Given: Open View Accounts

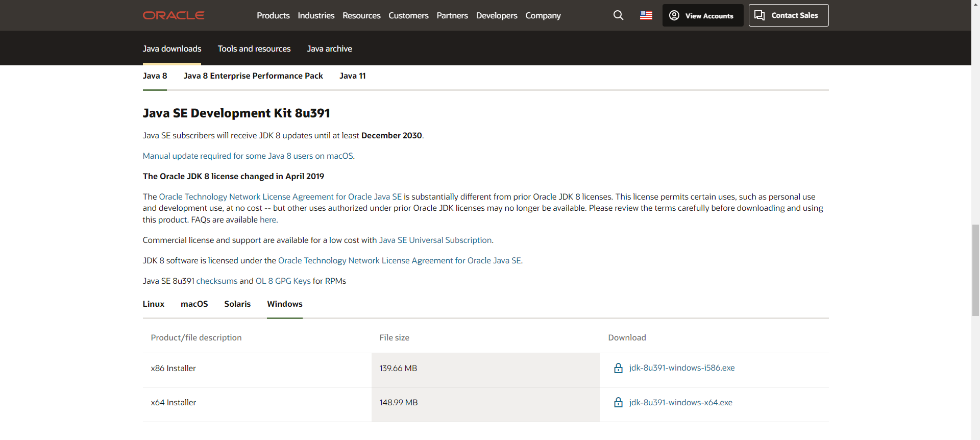Looking at the screenshot, I should (702, 15).
